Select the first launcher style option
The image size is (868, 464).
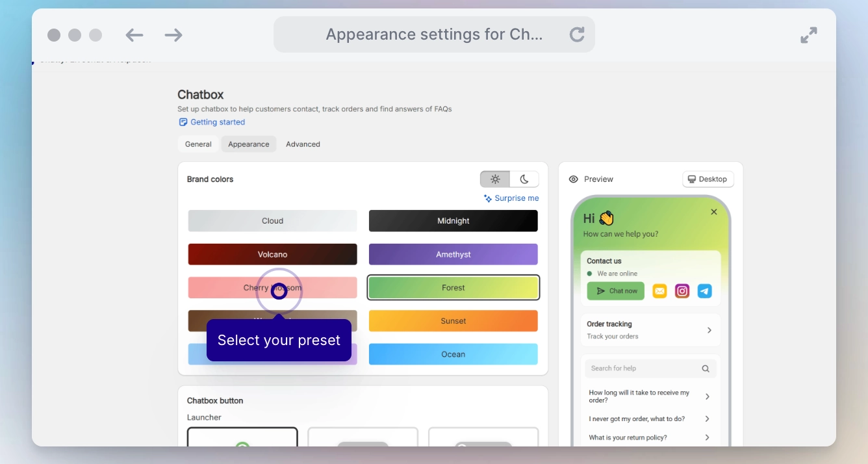tap(242, 437)
